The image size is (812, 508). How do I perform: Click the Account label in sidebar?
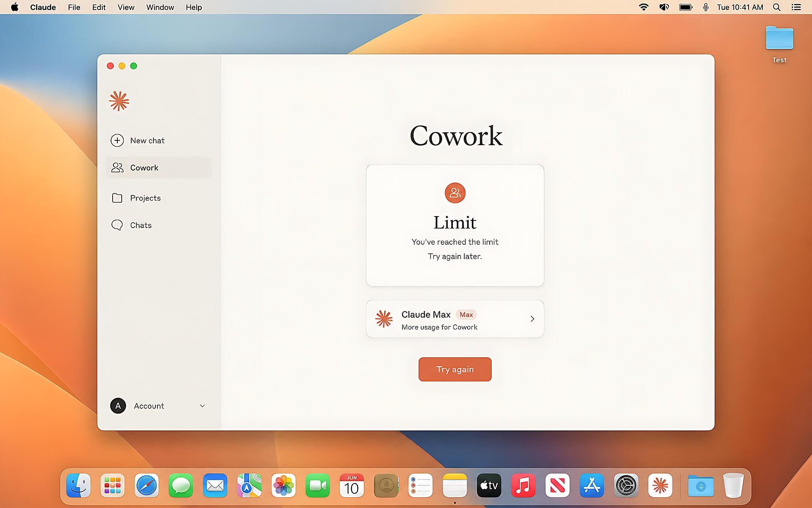pos(149,406)
